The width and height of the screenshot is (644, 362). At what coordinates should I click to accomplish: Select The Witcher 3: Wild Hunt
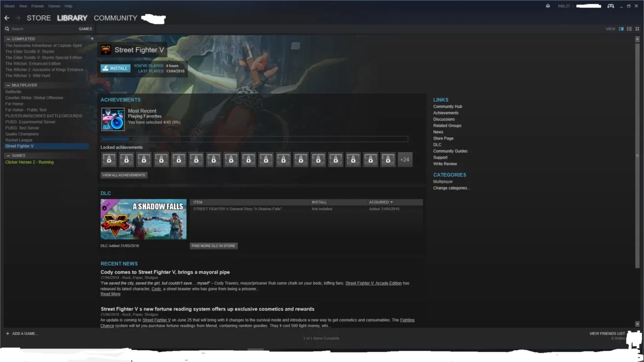pos(28,76)
